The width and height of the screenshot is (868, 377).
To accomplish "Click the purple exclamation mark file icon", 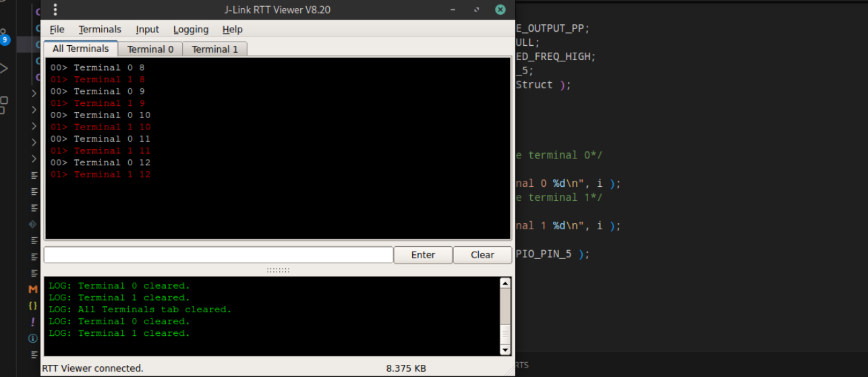I will click(x=33, y=322).
